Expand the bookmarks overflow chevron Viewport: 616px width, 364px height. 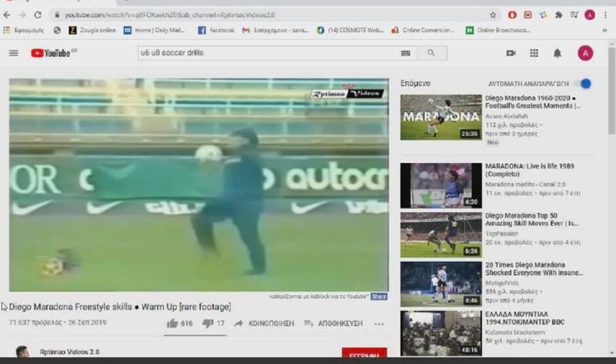pos(605,30)
